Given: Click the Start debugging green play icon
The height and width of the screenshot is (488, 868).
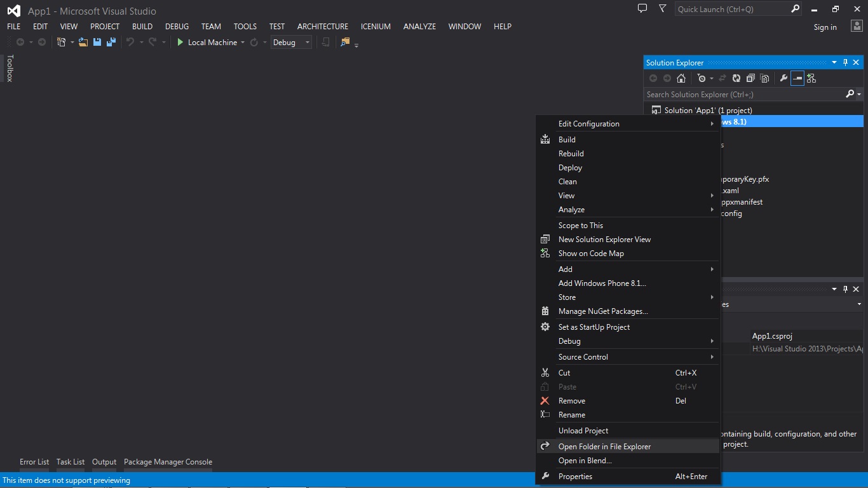Looking at the screenshot, I should [180, 42].
